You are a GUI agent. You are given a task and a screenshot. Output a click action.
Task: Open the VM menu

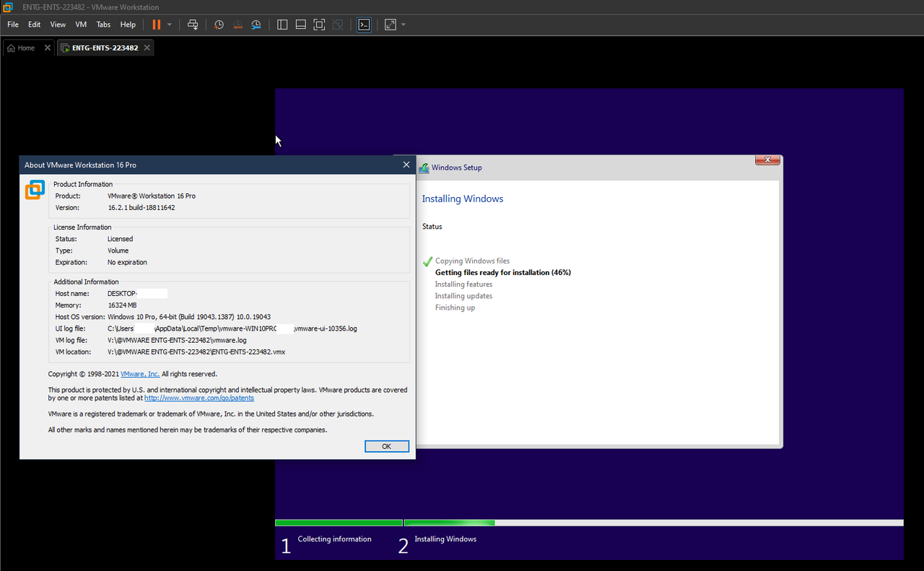point(81,25)
